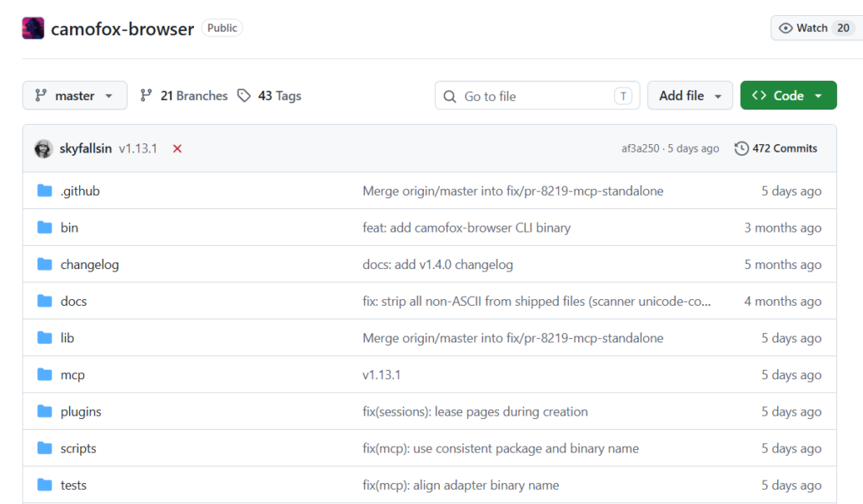Open the skyfallsin author link
The image size is (863, 504).
tap(85, 148)
